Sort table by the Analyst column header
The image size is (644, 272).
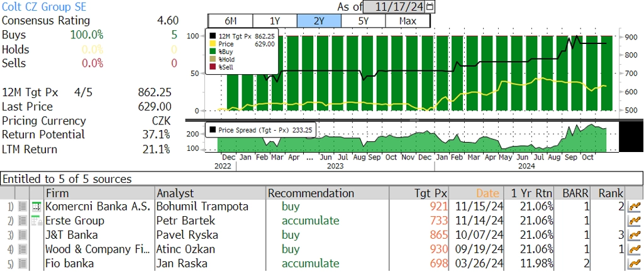[211, 193]
